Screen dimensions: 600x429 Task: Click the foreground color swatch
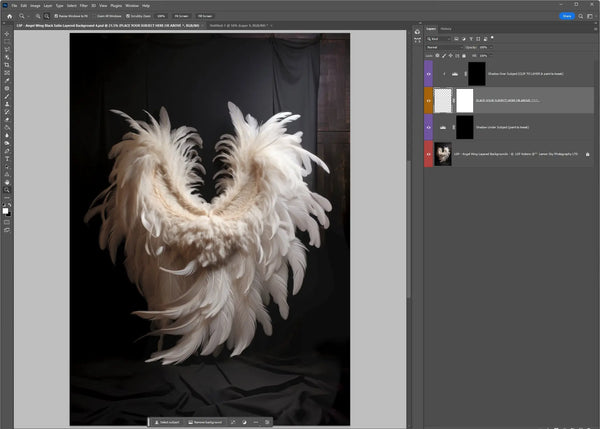coord(6,210)
